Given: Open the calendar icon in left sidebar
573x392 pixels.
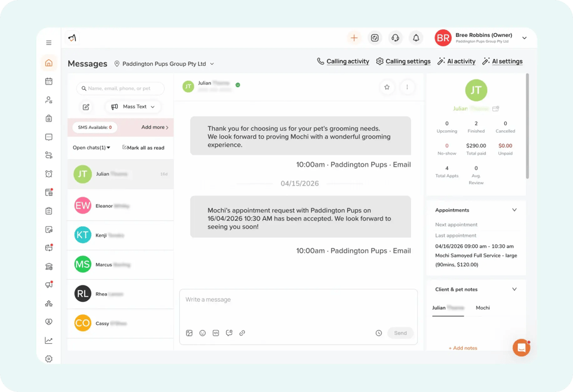Looking at the screenshot, I should 49,81.
